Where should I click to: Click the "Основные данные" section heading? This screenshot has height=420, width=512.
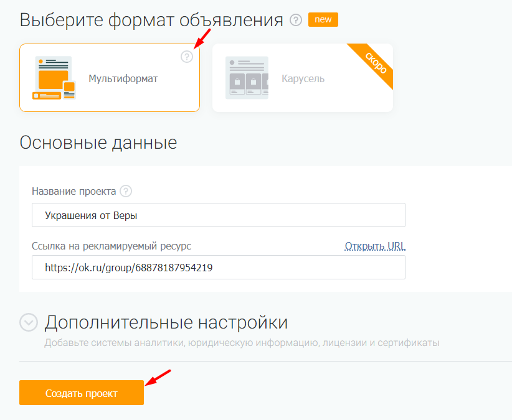click(98, 142)
